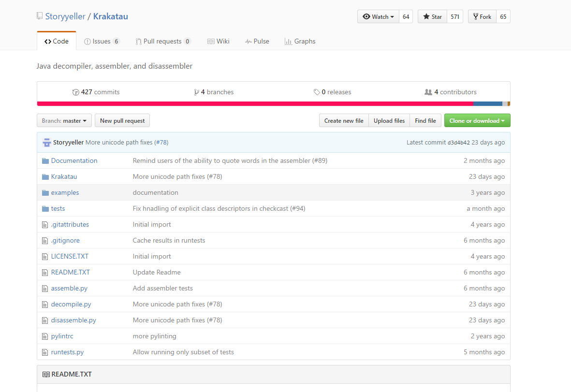The image size is (571, 392).
Task: Open the forks count 65
Action: tap(503, 17)
